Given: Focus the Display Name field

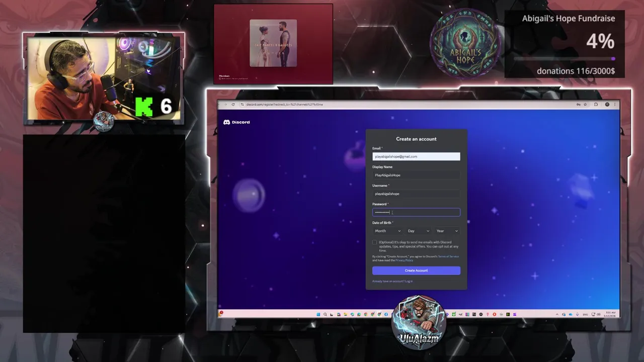Looking at the screenshot, I should click(x=416, y=175).
